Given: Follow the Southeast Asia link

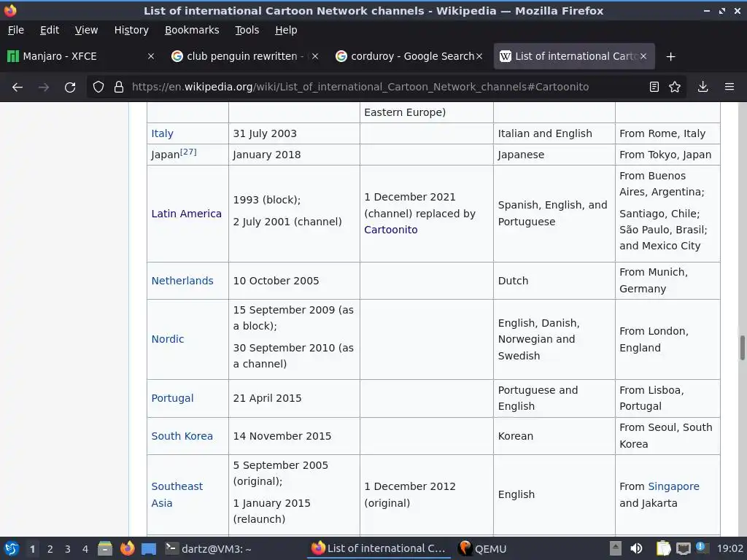Looking at the screenshot, I should (x=177, y=495).
